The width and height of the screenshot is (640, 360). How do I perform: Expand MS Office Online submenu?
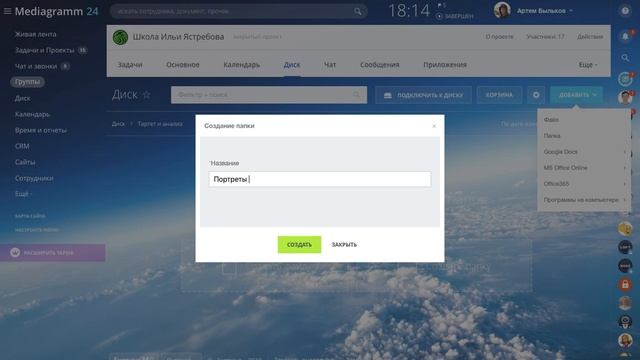click(584, 168)
